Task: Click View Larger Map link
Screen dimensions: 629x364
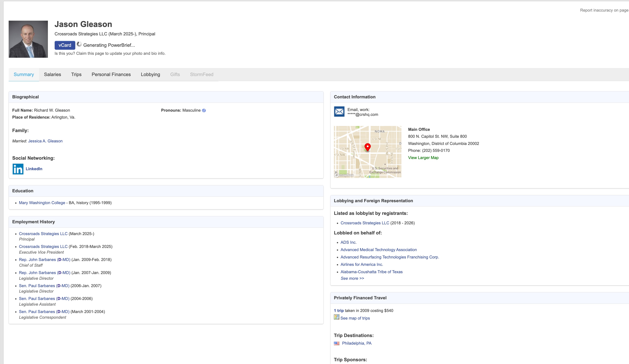Action: click(x=423, y=158)
